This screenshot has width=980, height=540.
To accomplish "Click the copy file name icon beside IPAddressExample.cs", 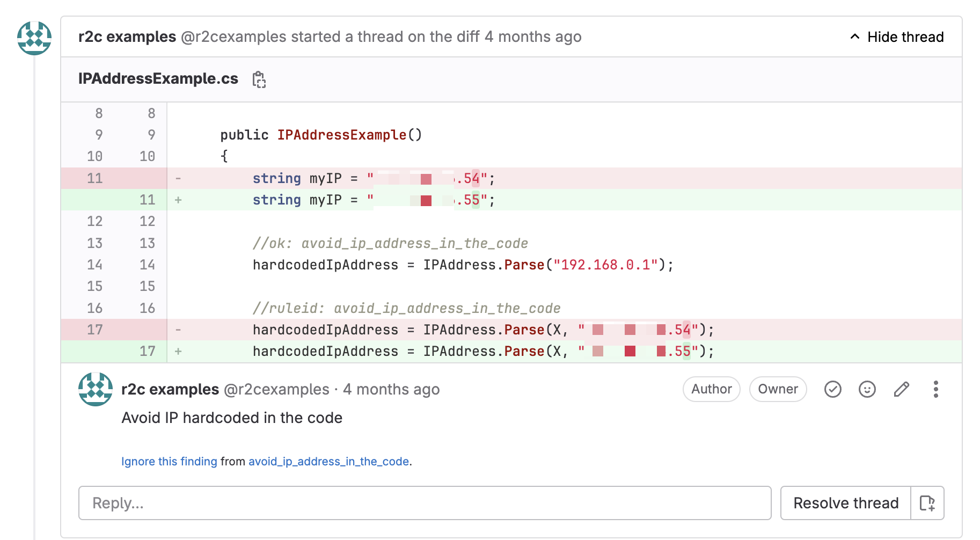I will pyautogui.click(x=259, y=79).
